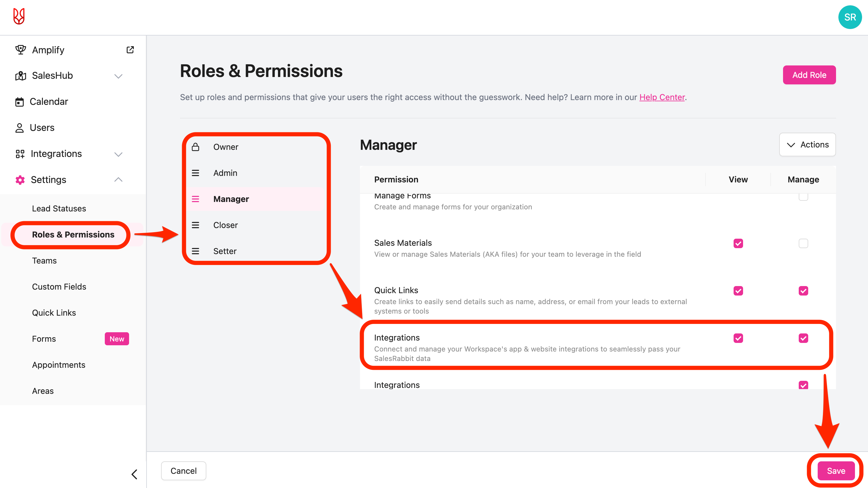Click the Settings gear icon
868x488 pixels.
pyautogui.click(x=20, y=180)
